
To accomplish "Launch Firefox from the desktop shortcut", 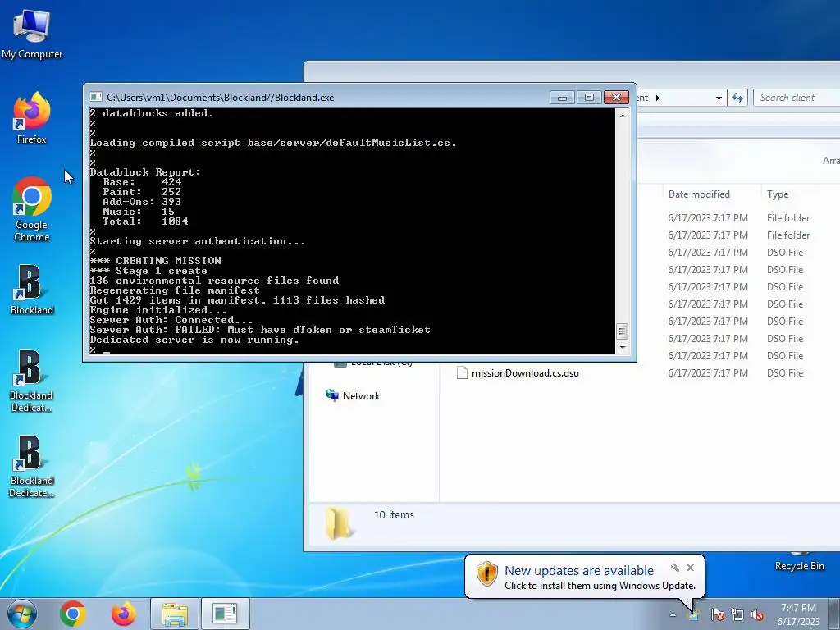I will point(32,118).
